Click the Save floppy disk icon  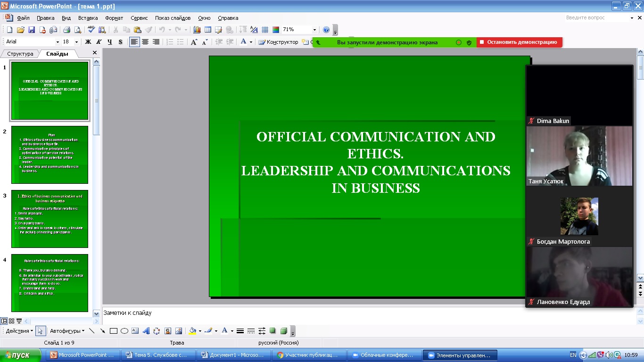tap(32, 30)
